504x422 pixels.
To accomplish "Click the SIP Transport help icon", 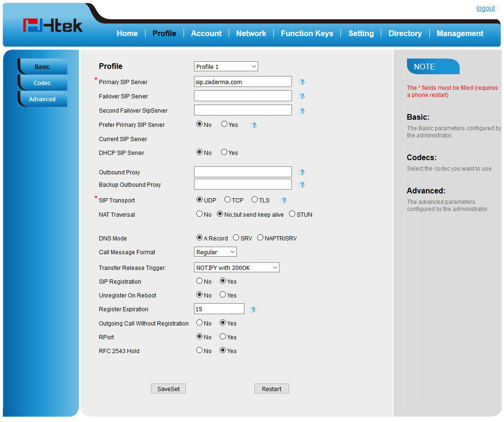I will pyautogui.click(x=284, y=201).
